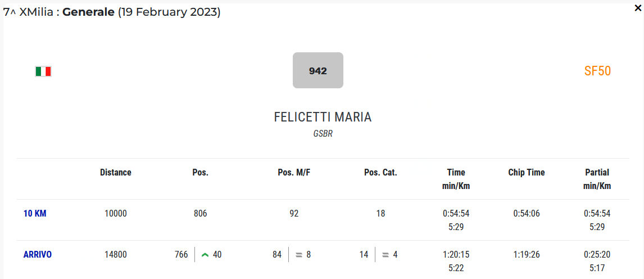The image size is (644, 279).
Task: Click the equals icon beside M/F change 8
Action: (x=299, y=255)
